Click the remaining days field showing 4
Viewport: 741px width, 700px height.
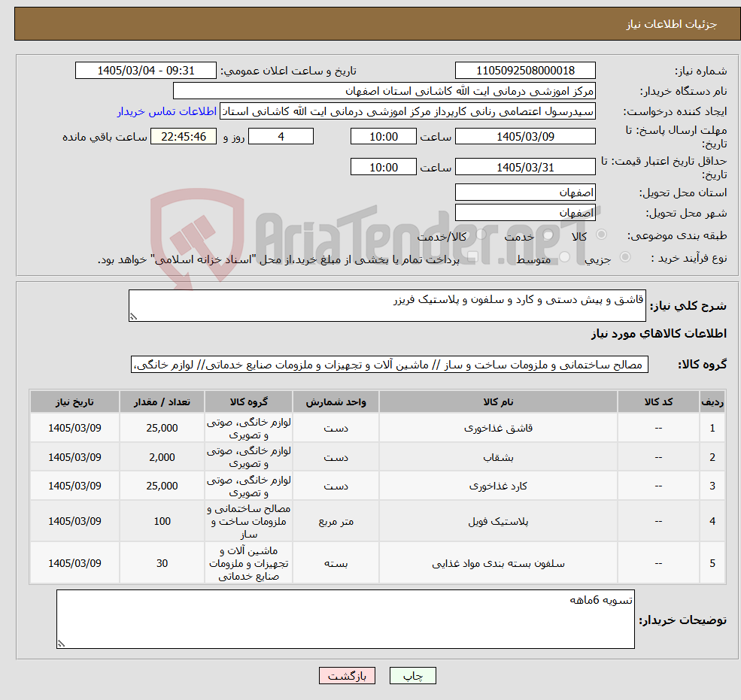[x=281, y=137]
